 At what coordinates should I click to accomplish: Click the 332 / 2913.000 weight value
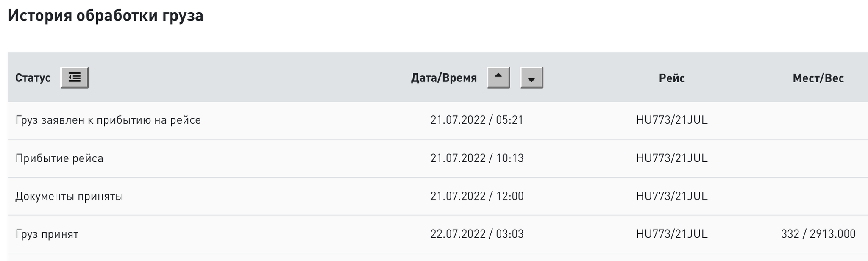pos(818,234)
